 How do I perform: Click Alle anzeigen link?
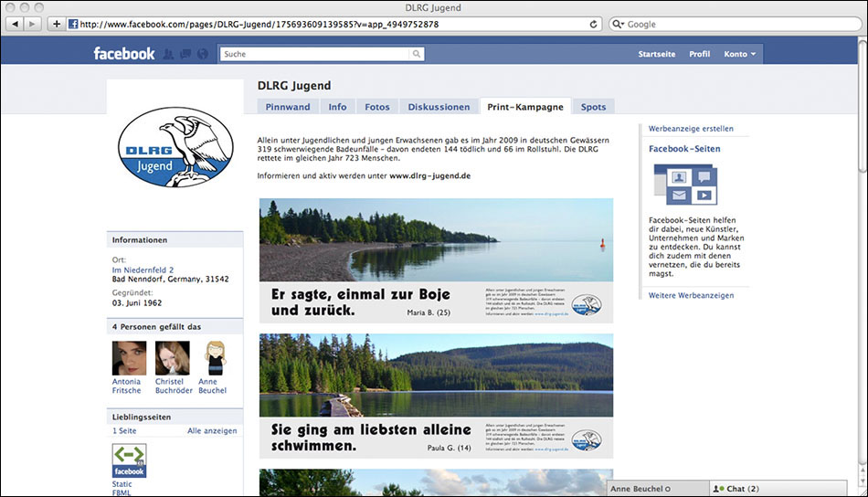coord(212,430)
